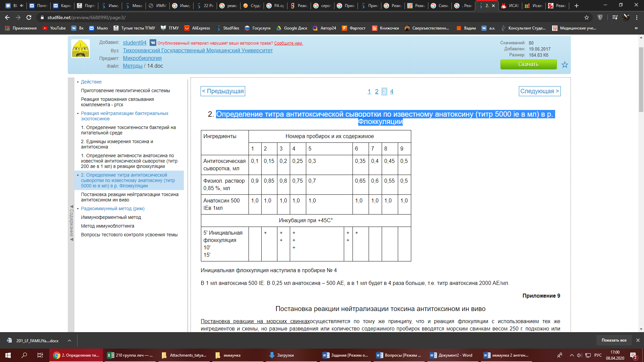Collapse the Содержание sidebar panel
The height and width of the screenshot is (362, 644).
[71, 223]
